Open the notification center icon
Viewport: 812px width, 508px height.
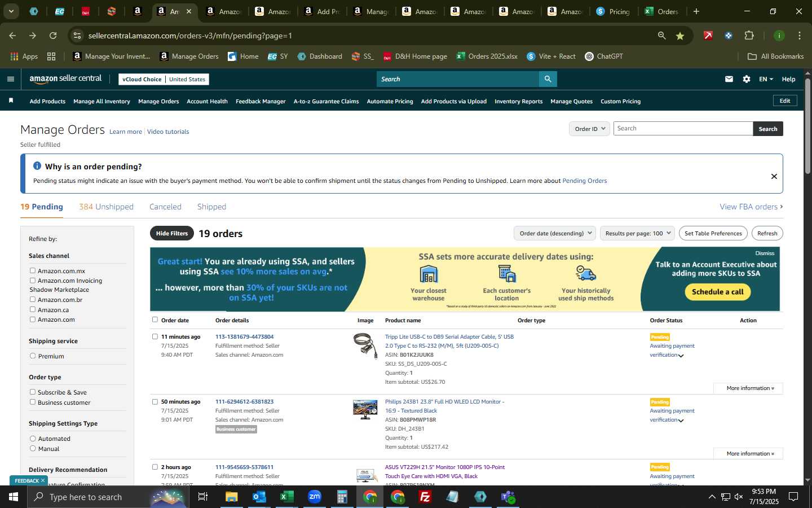793,497
